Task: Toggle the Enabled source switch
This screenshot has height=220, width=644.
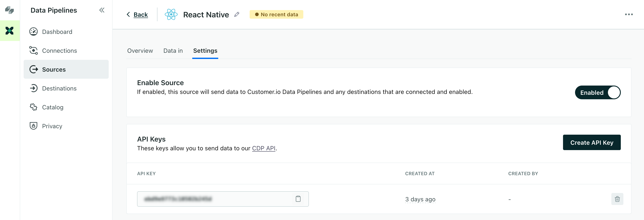Action: [598, 93]
